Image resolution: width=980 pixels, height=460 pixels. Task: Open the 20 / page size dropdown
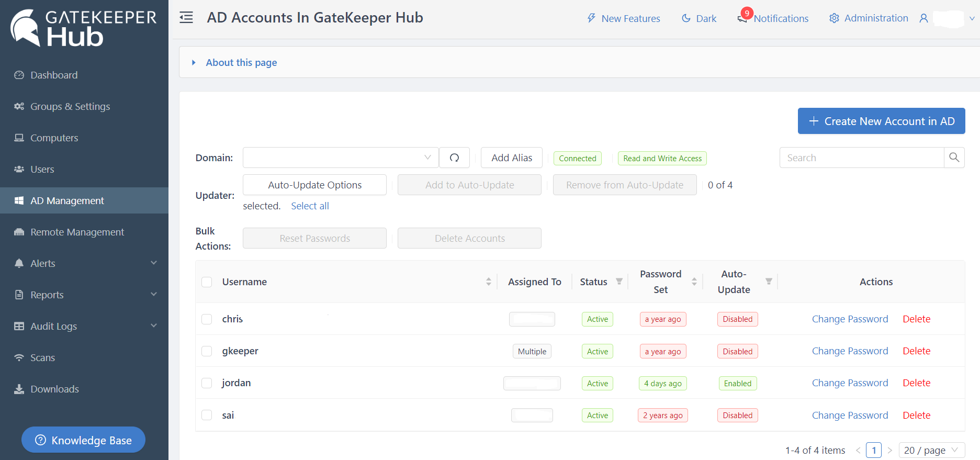pos(931,450)
